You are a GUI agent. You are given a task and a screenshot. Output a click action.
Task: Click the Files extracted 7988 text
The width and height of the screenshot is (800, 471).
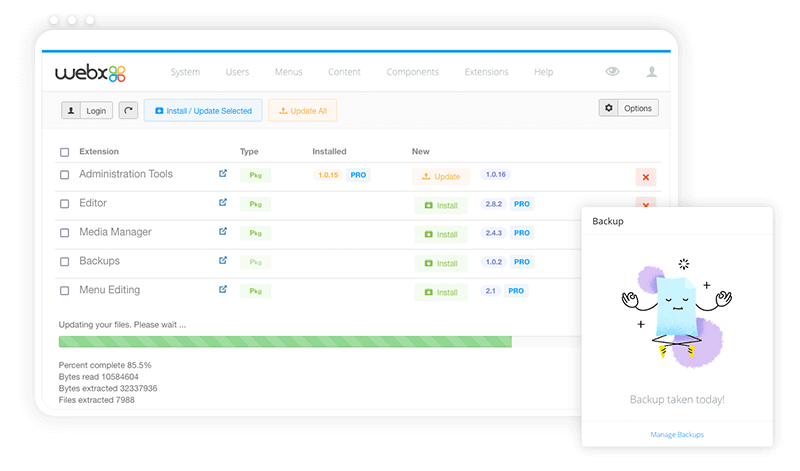coord(96,400)
